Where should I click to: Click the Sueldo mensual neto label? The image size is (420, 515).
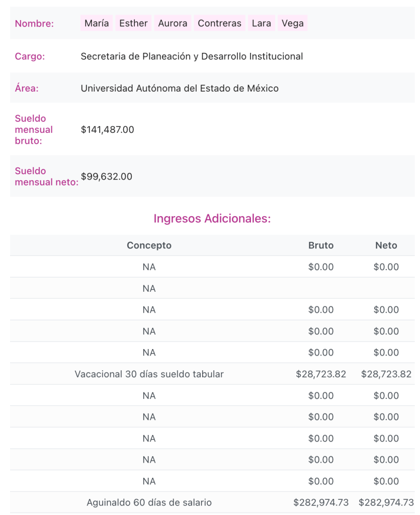(46, 177)
